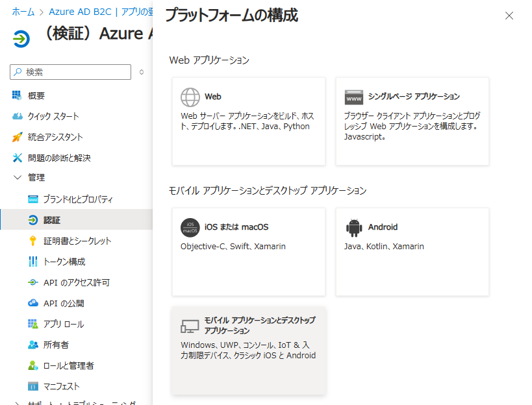Click the （検証）Azure page title

[x=97, y=33]
